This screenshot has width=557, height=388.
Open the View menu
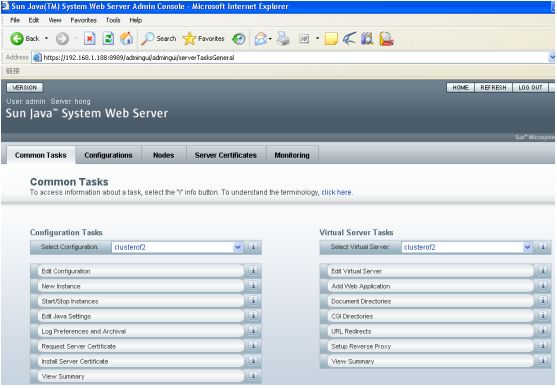[55, 20]
